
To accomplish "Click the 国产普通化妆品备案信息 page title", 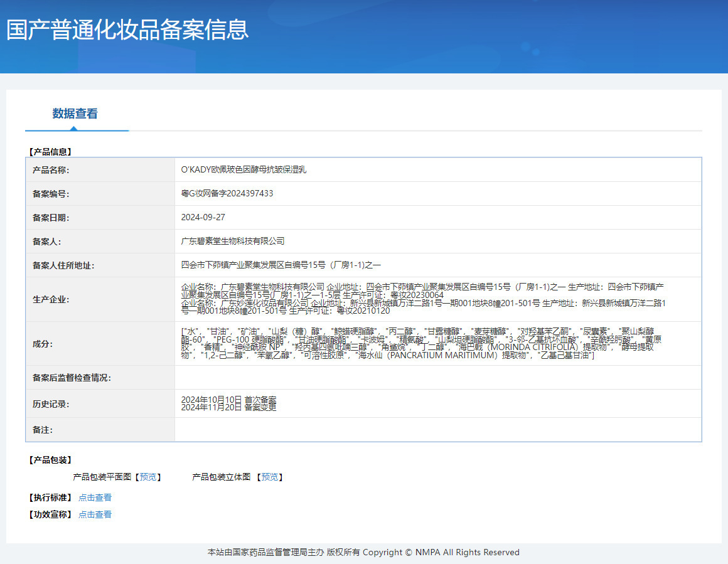I will pyautogui.click(x=127, y=29).
